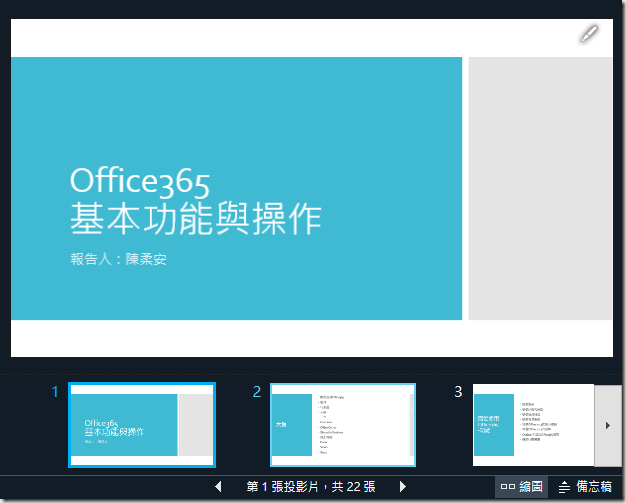Viewport: 626px width, 503px height.
Task: Jump to slide 3 thumbnail
Action: point(533,424)
